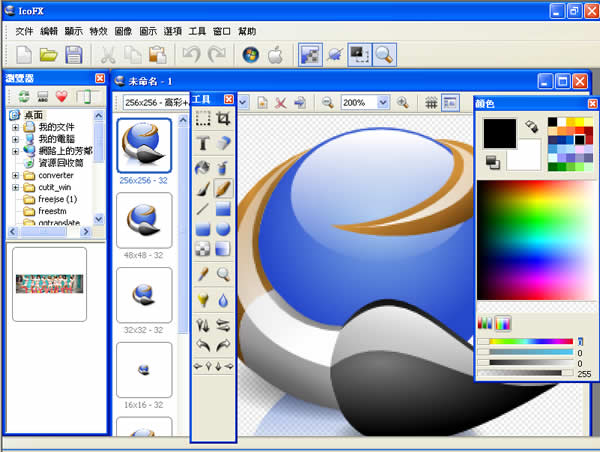The image size is (600, 452).
Task: Toggle the main toolbar screen capture button
Action: [x=359, y=55]
